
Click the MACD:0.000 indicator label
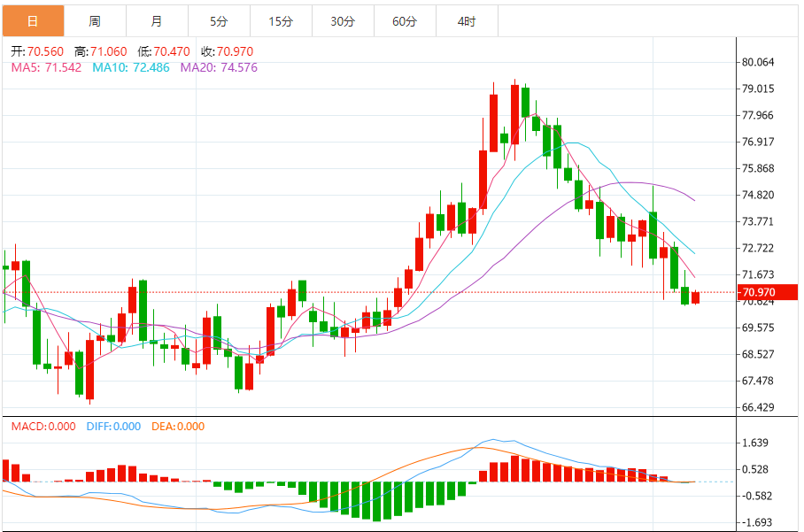point(43,427)
